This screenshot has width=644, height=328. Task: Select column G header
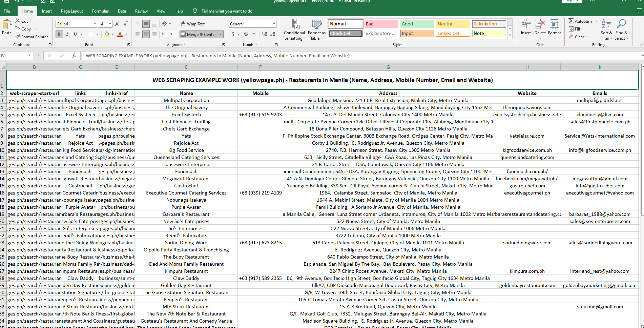point(388,67)
